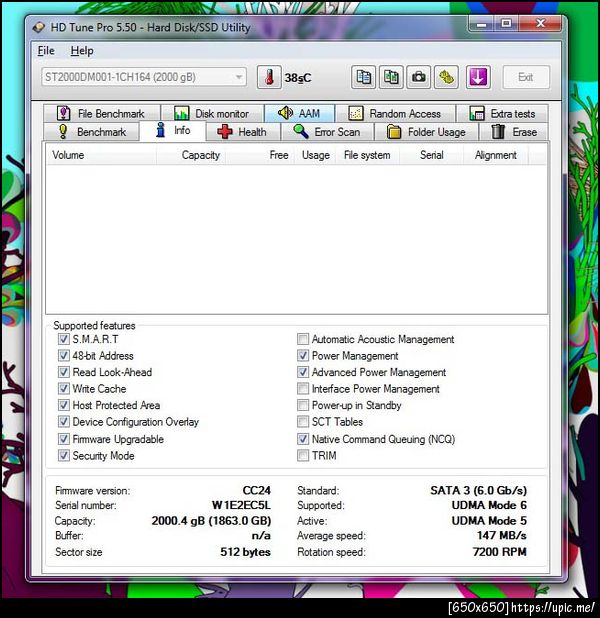Switch to the Extra tests tab
Screen dimensions: 600x618
click(502, 114)
